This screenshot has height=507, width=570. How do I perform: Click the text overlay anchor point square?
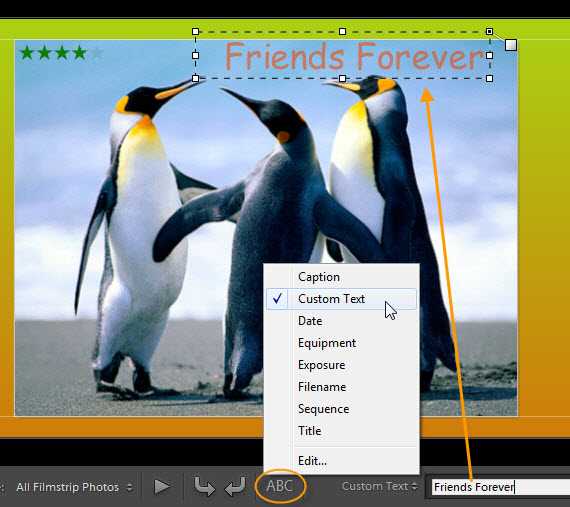511,45
